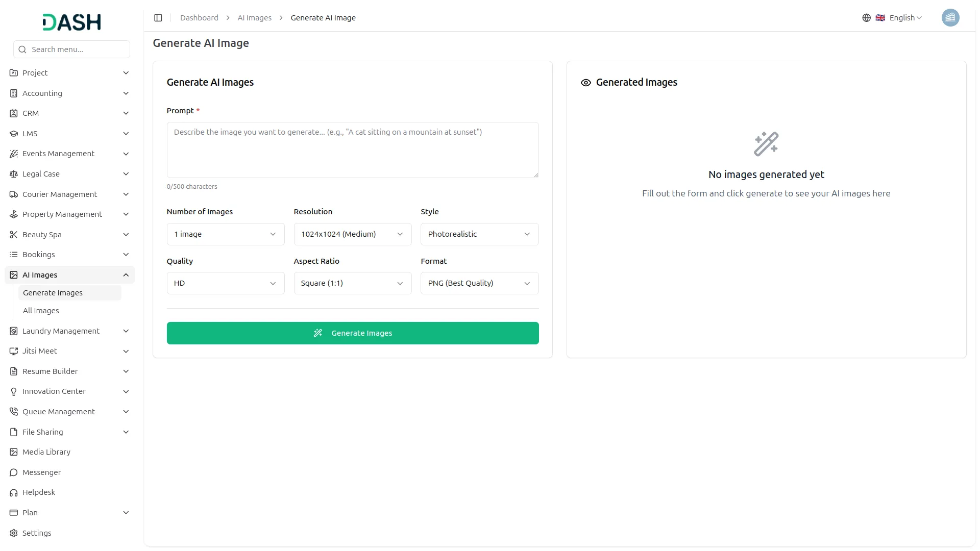Expand the Jitsi Meet menu

69,351
